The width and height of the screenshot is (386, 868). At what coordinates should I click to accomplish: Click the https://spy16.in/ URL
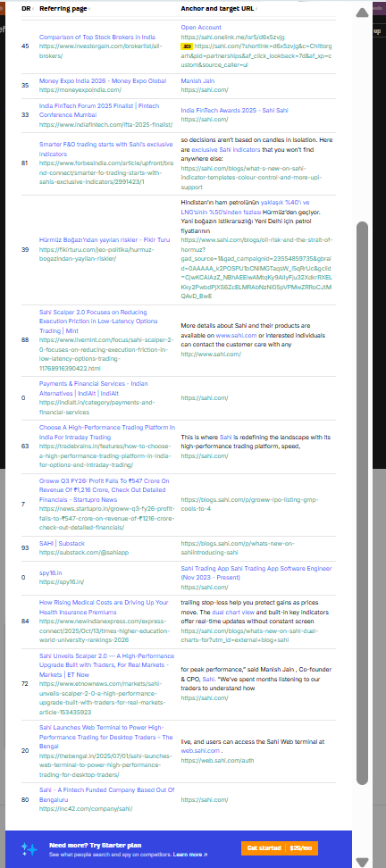tap(62, 582)
